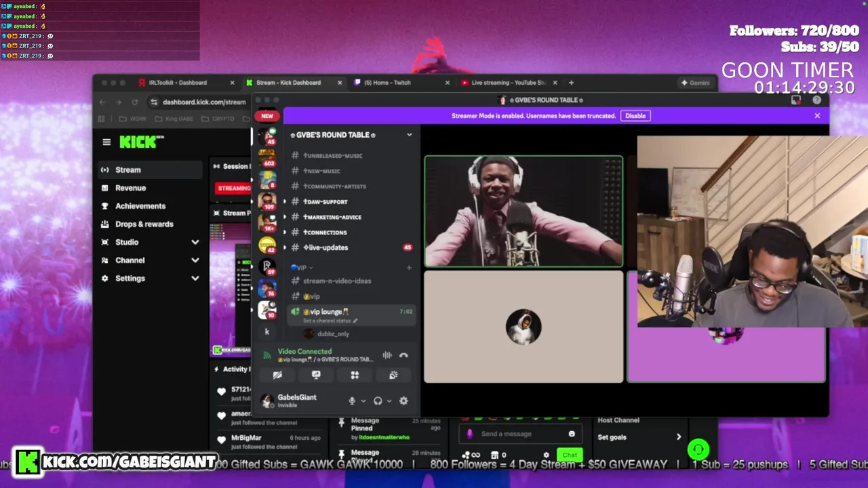This screenshot has width=868, height=488.
Task: Click the green Chat button
Action: tap(570, 455)
